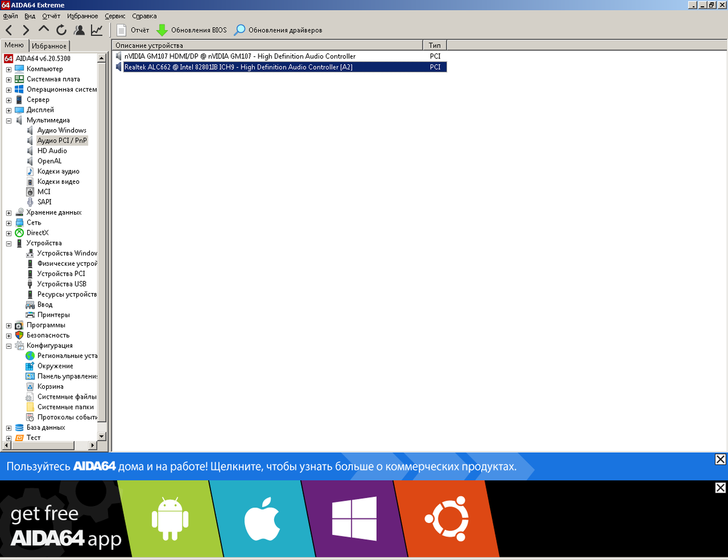This screenshot has width=728, height=560.
Task: Click the База данных database icon
Action: 19,428
